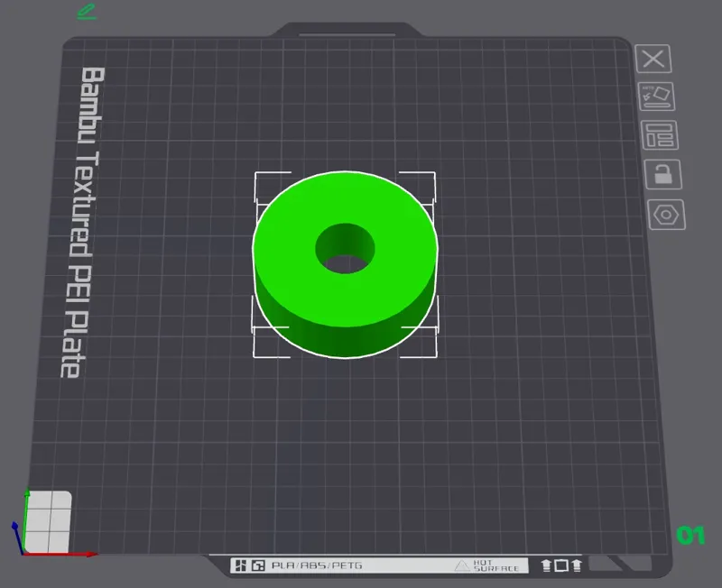Click the arrange objects layout icon
Viewport: 722px width, 588px height.
click(x=660, y=135)
